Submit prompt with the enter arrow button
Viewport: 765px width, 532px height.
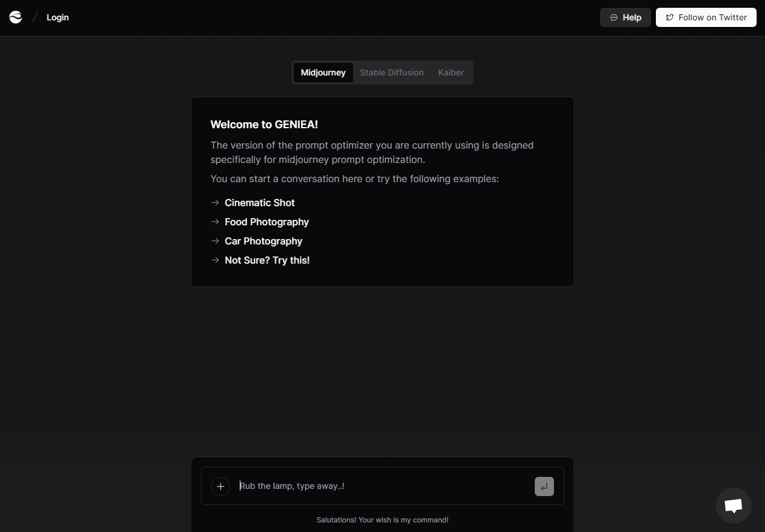544,486
